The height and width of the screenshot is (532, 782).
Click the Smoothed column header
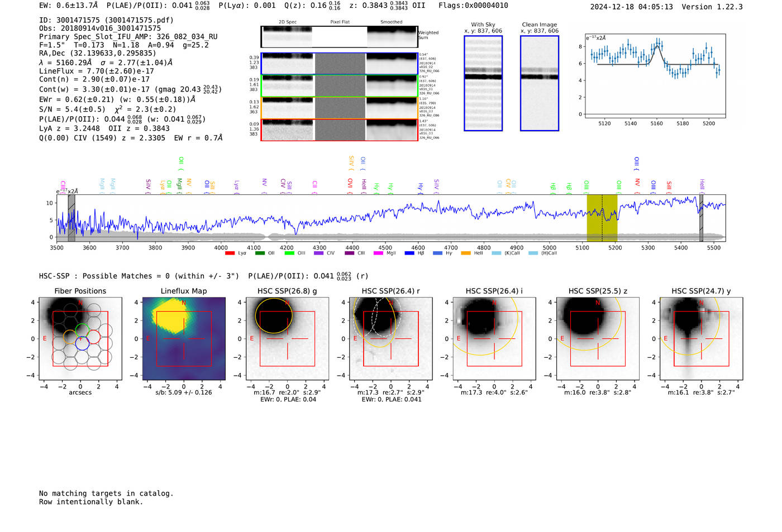pyautogui.click(x=392, y=22)
